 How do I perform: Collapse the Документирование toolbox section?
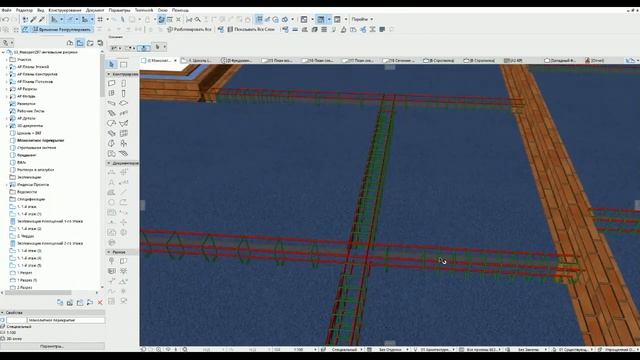point(109,163)
